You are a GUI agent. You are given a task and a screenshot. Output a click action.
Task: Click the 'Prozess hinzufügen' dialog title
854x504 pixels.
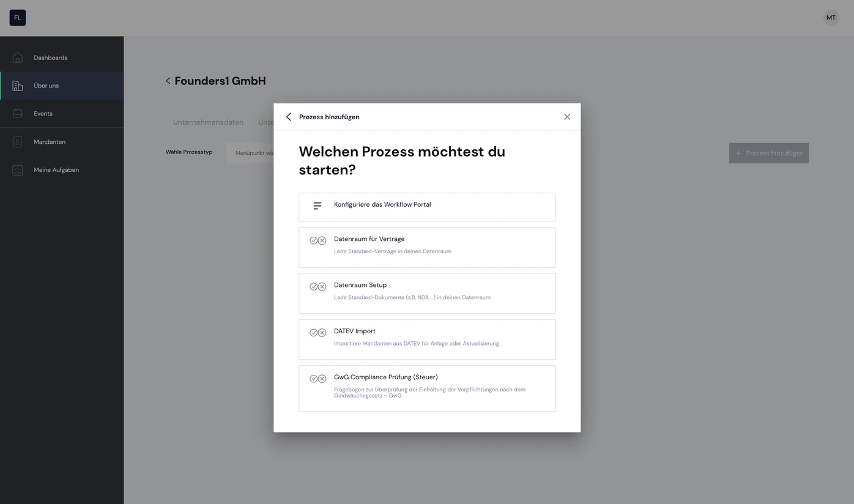click(329, 117)
